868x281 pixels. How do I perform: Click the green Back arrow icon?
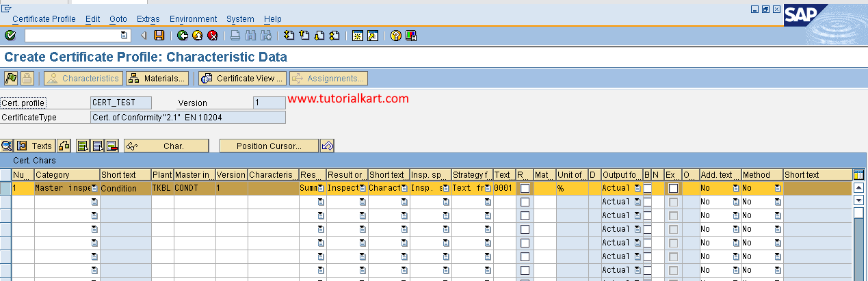182,35
